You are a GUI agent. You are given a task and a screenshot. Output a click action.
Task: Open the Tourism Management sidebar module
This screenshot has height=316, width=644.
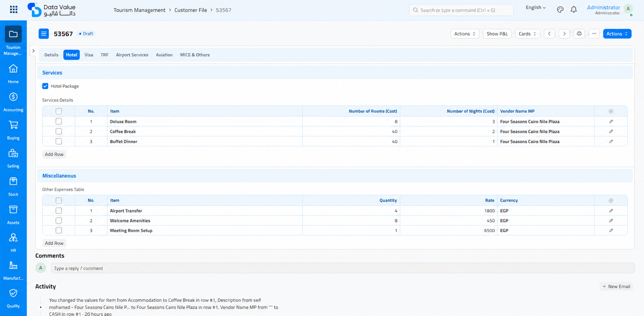click(13, 41)
